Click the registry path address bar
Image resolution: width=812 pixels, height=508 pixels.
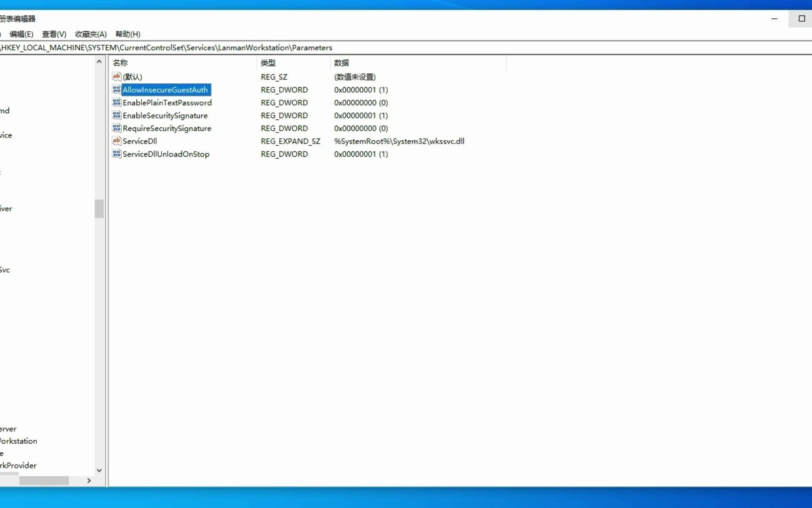pos(406,48)
